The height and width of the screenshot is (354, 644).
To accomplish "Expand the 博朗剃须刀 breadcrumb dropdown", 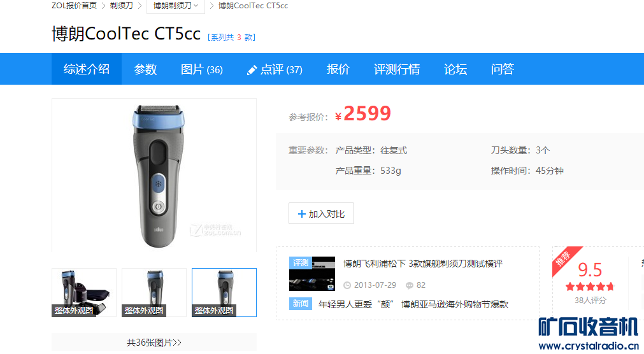I will click(x=176, y=6).
